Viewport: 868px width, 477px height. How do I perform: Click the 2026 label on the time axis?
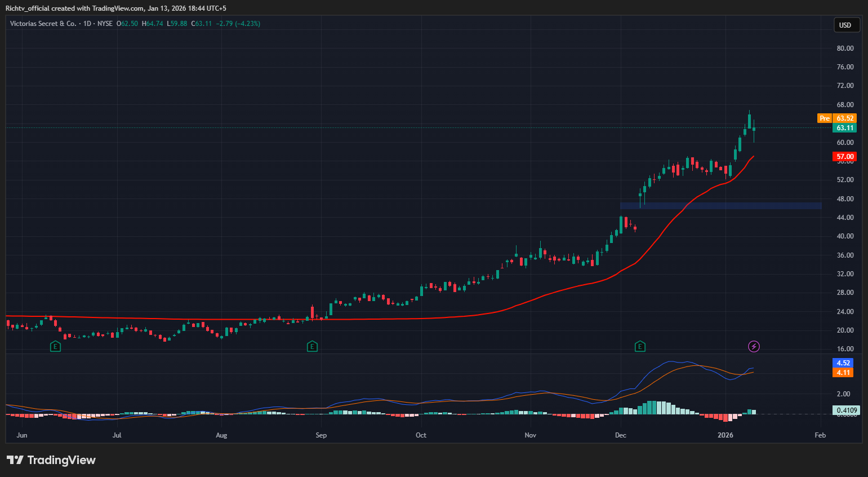pyautogui.click(x=725, y=435)
